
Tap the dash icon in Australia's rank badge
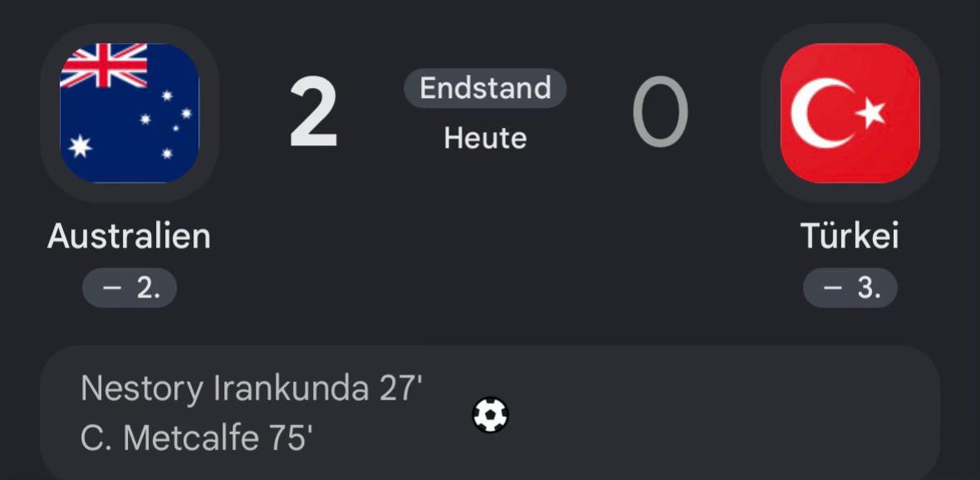coord(110,289)
